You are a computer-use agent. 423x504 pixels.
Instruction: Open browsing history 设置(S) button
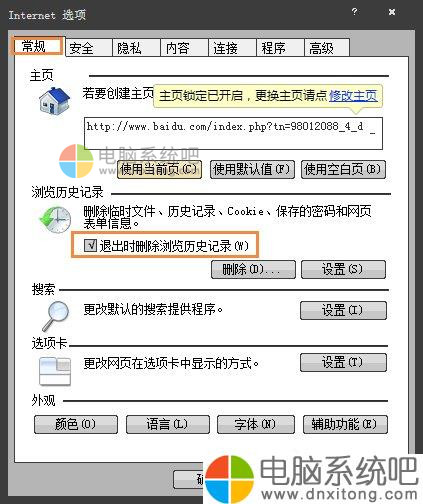click(x=343, y=269)
